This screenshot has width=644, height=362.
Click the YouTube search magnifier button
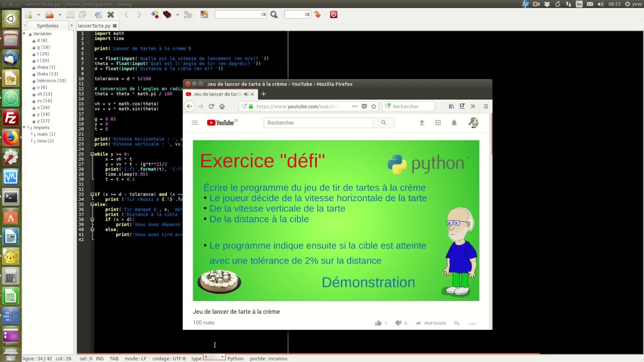pos(383,123)
